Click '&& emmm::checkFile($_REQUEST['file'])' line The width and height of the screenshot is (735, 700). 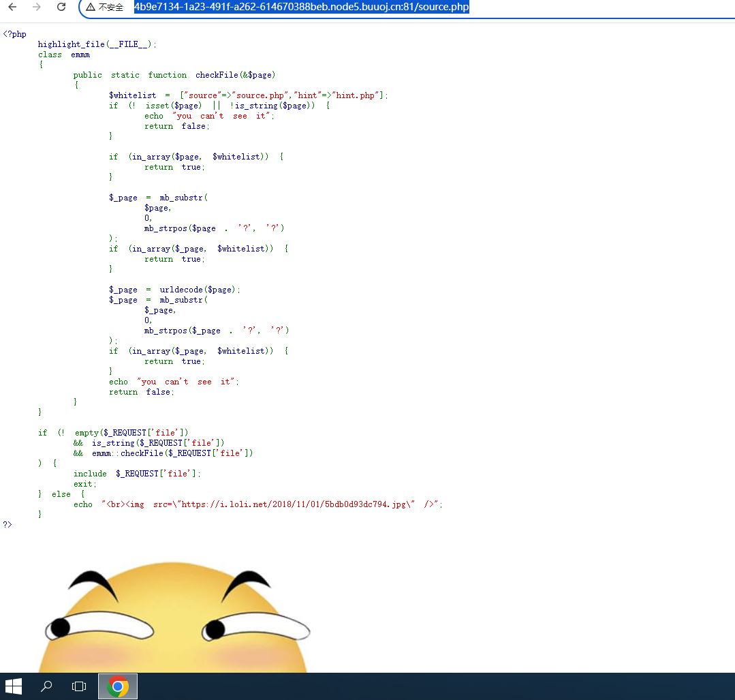click(x=163, y=453)
